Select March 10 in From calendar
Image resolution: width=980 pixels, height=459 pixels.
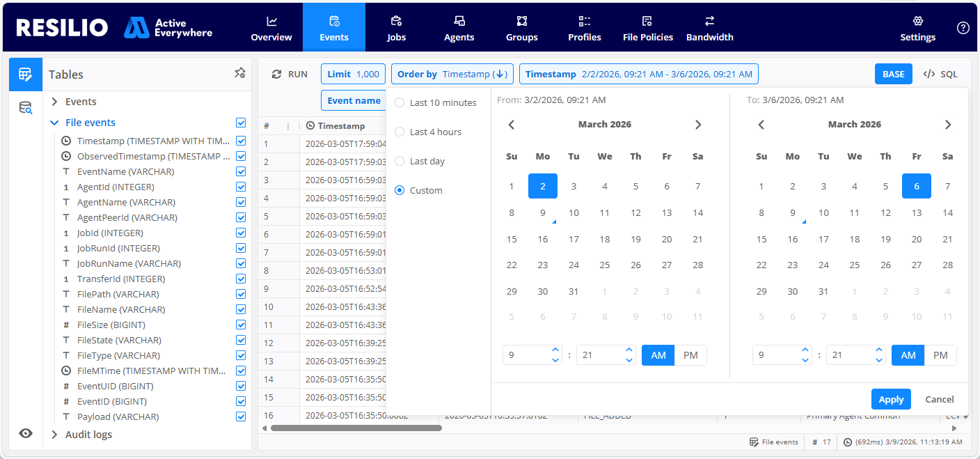[574, 213]
